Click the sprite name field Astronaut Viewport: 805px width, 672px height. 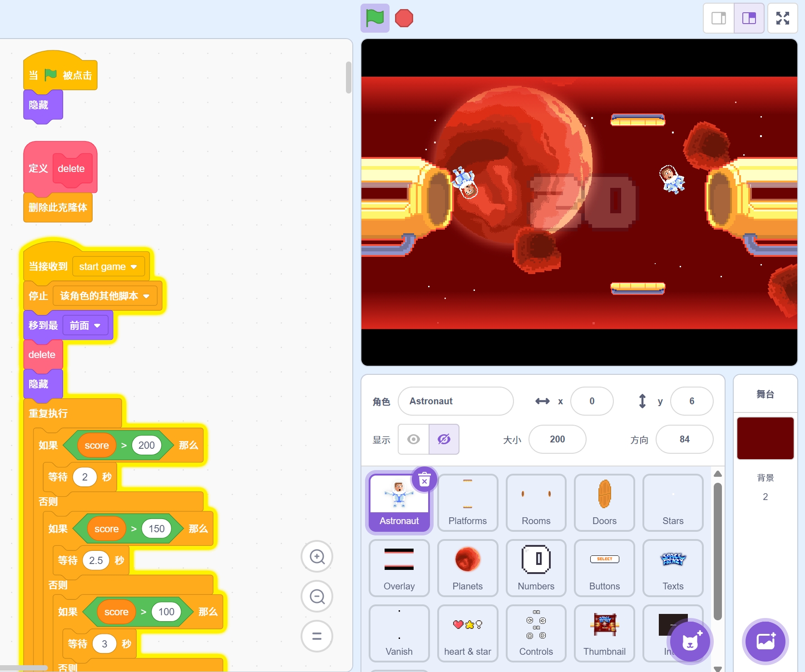(455, 401)
